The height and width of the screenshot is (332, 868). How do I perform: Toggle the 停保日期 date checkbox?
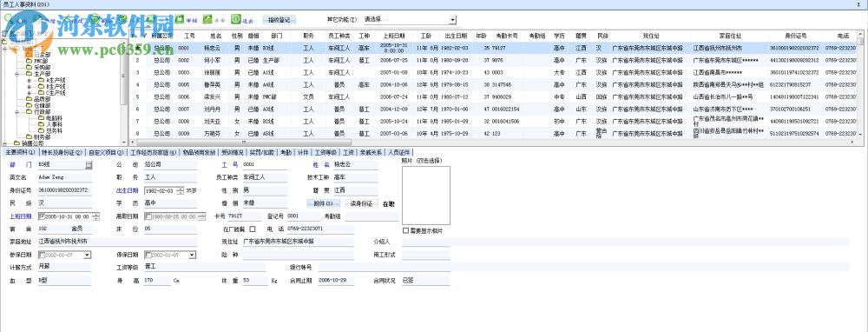pos(148,255)
